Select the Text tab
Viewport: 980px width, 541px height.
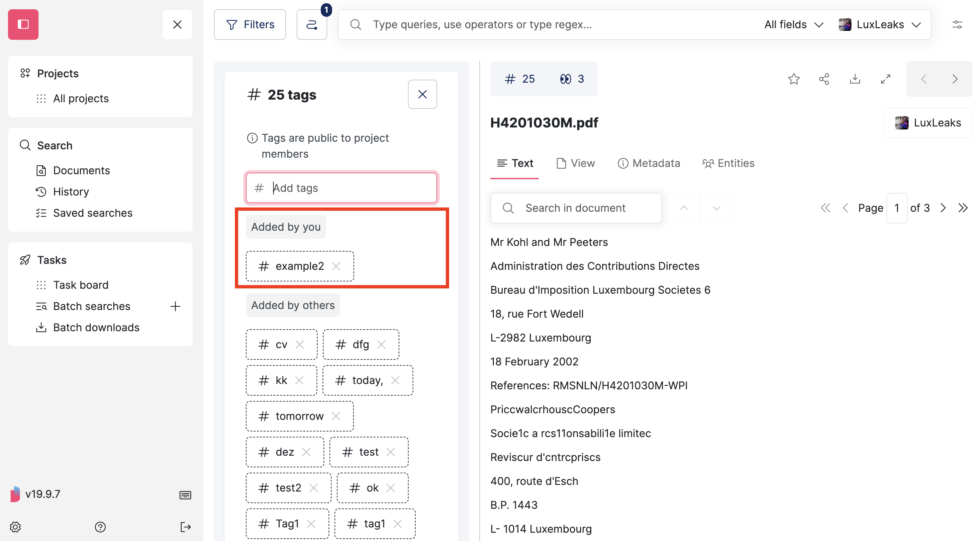(515, 163)
